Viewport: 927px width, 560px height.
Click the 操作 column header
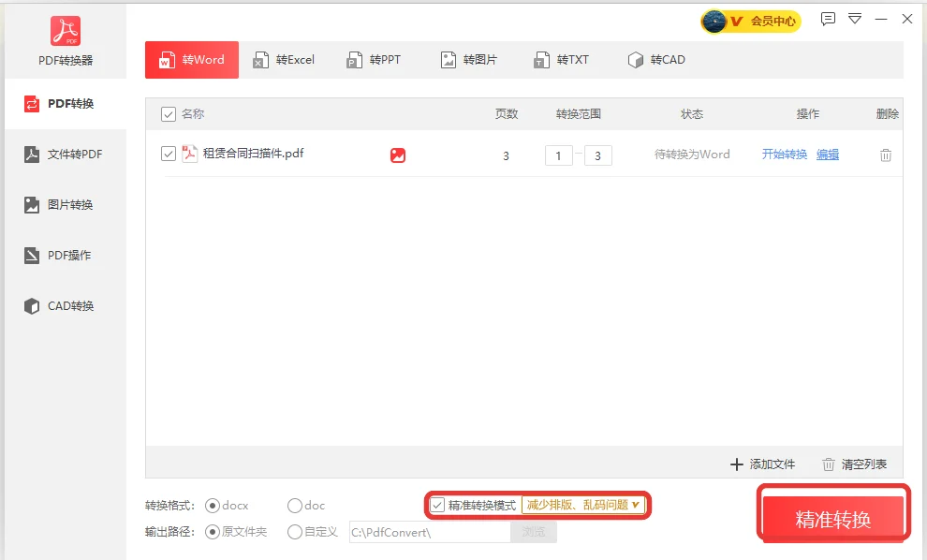point(807,114)
